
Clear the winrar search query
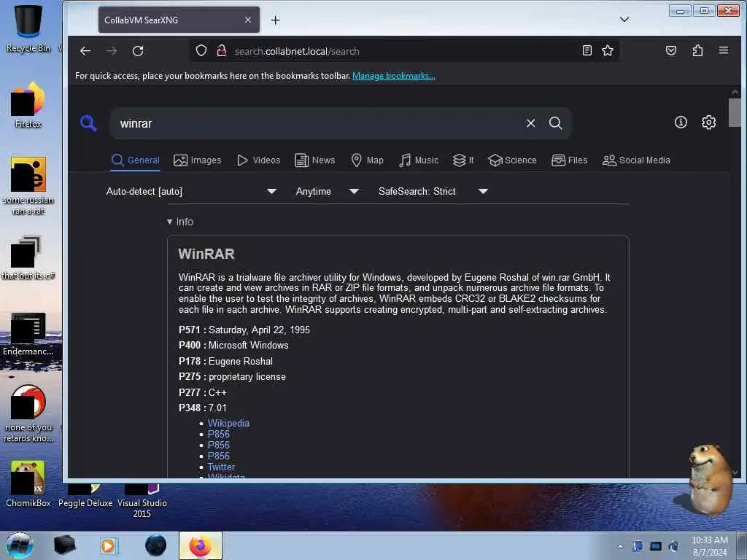tap(531, 123)
